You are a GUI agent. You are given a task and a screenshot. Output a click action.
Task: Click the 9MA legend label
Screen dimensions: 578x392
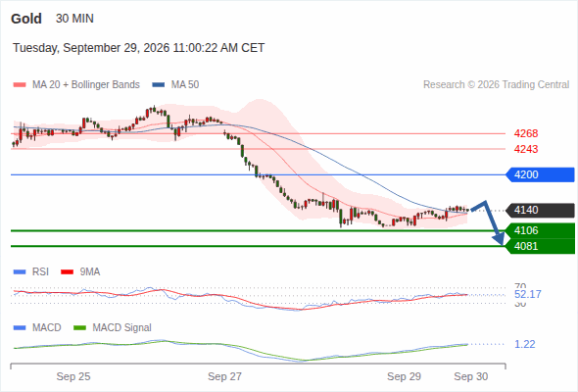[90, 272]
